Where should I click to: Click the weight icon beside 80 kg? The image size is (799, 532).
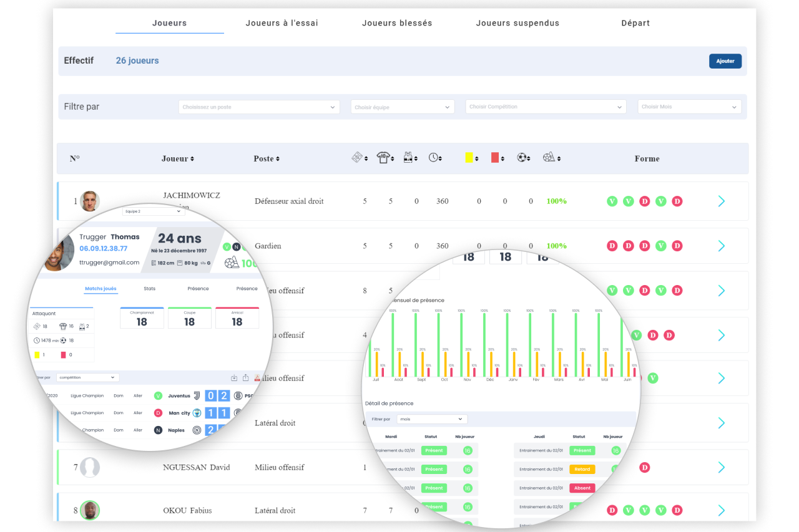[180, 263]
